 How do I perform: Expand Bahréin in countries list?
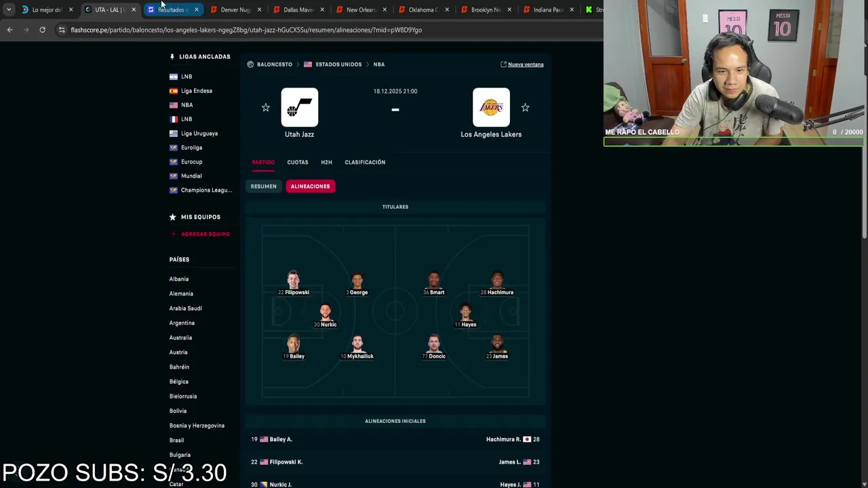click(x=179, y=367)
